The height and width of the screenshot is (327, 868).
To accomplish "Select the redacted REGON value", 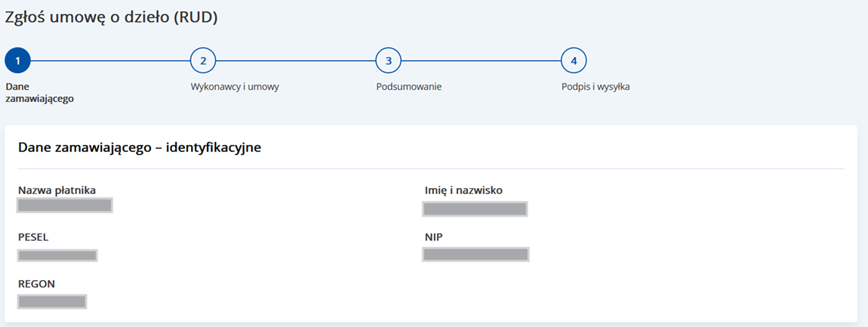I will pos(52,302).
